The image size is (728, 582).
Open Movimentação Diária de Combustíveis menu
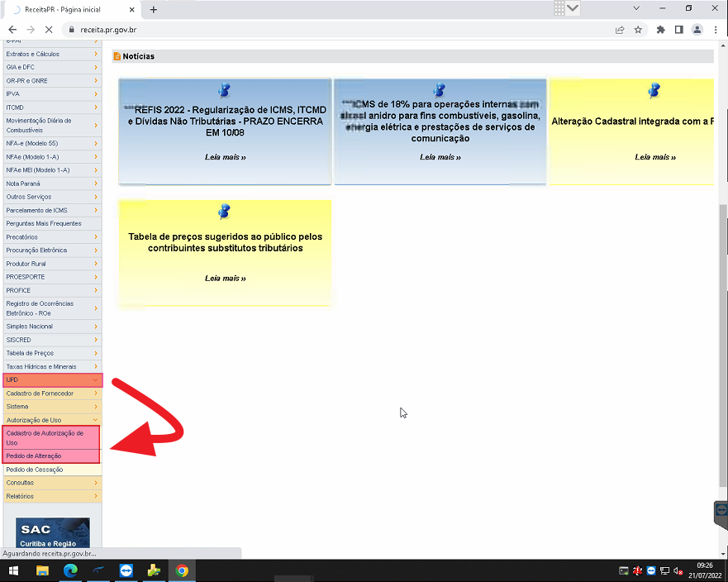point(52,126)
